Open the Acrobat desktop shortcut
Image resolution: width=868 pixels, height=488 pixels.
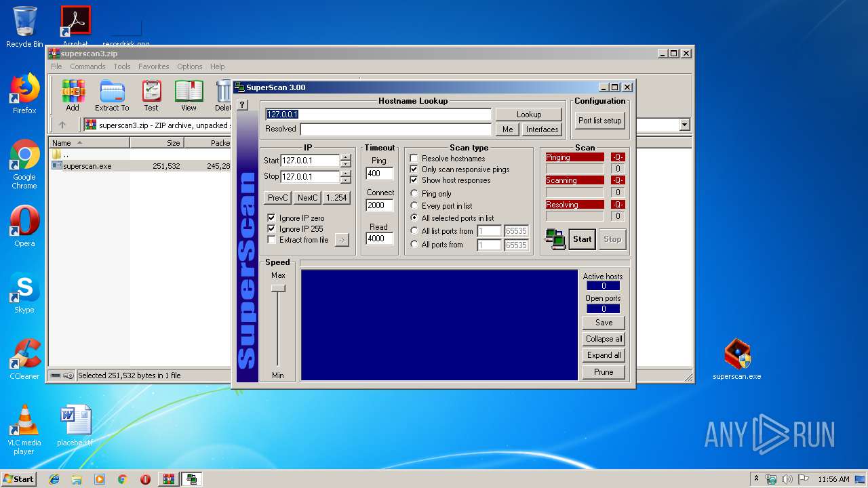pyautogui.click(x=76, y=24)
